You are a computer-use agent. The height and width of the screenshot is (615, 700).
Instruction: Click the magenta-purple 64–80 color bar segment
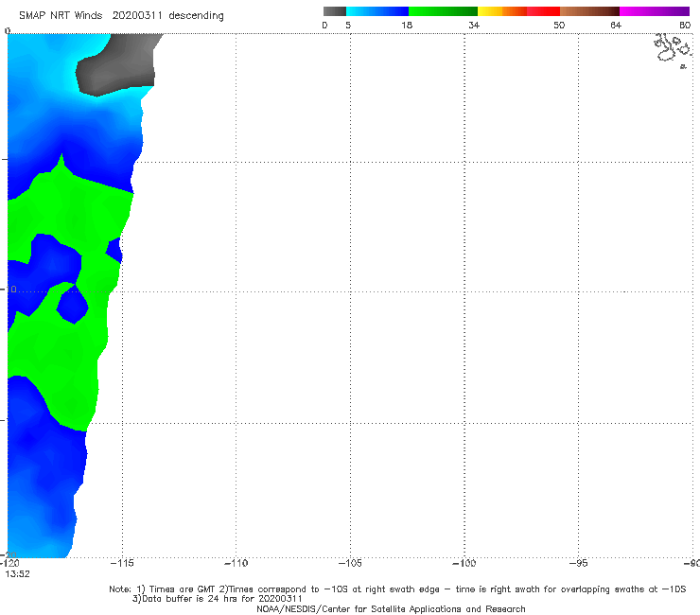(655, 11)
